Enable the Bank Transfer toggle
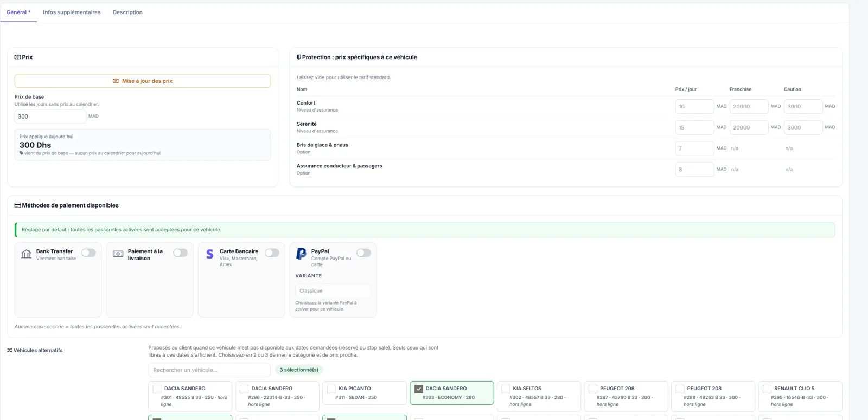The width and height of the screenshot is (868, 420). 88,253
